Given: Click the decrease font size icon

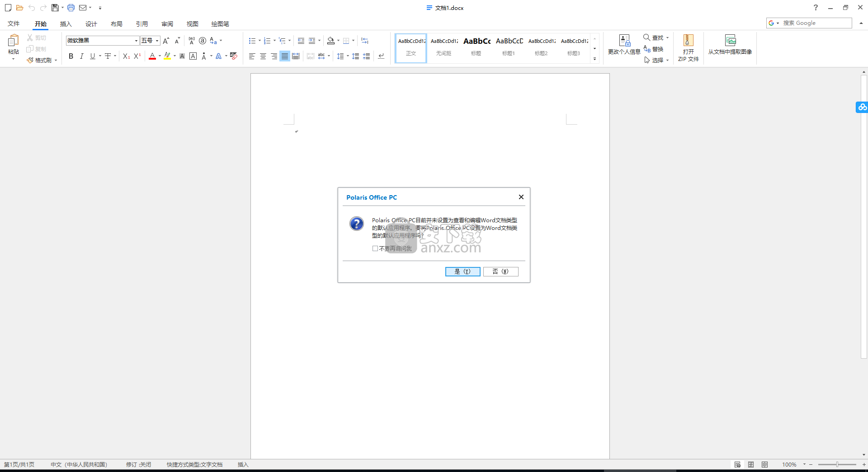Looking at the screenshot, I should pos(177,41).
